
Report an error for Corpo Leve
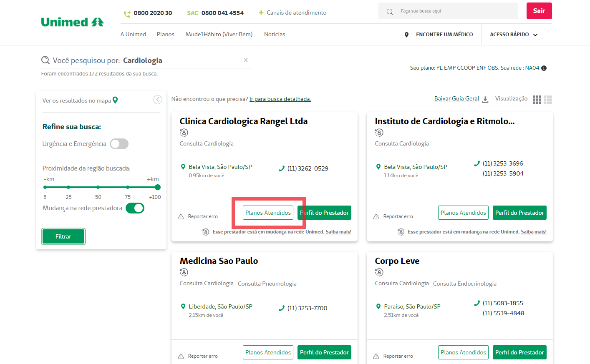[393, 356]
